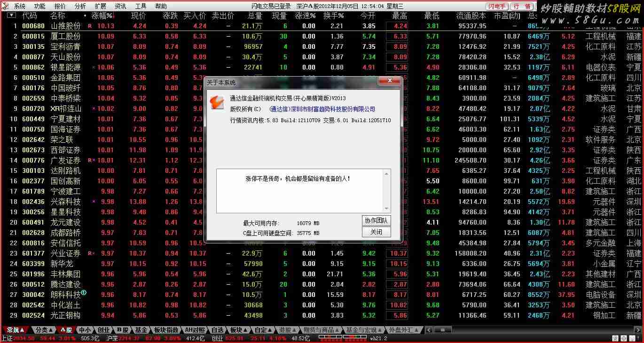Click the info marker beside 朗科科技
644x343 pixels.
pyautogui.click(x=84, y=293)
